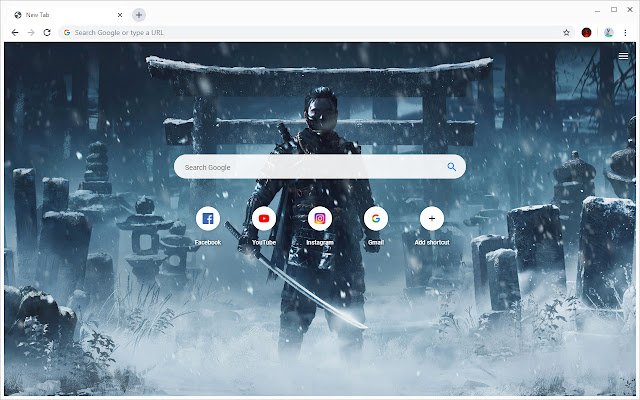Open the Chrome three-dot menu
640x400 pixels.
point(625,33)
